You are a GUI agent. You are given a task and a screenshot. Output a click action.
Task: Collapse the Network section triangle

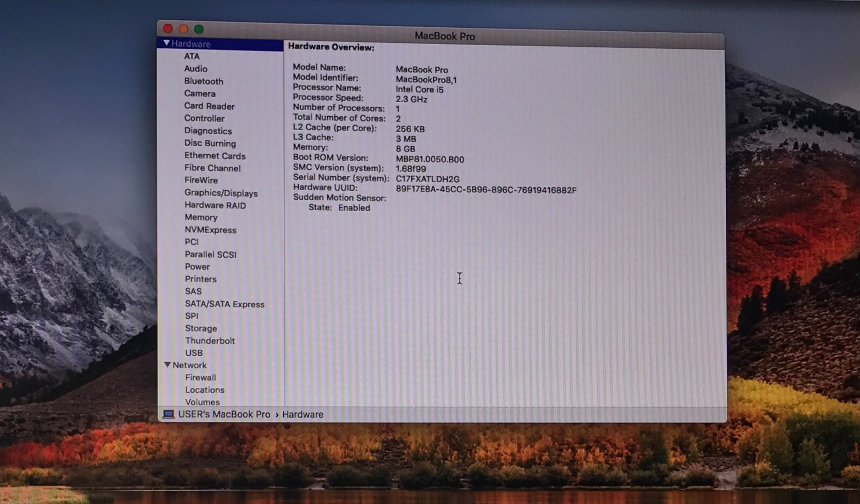click(x=167, y=364)
